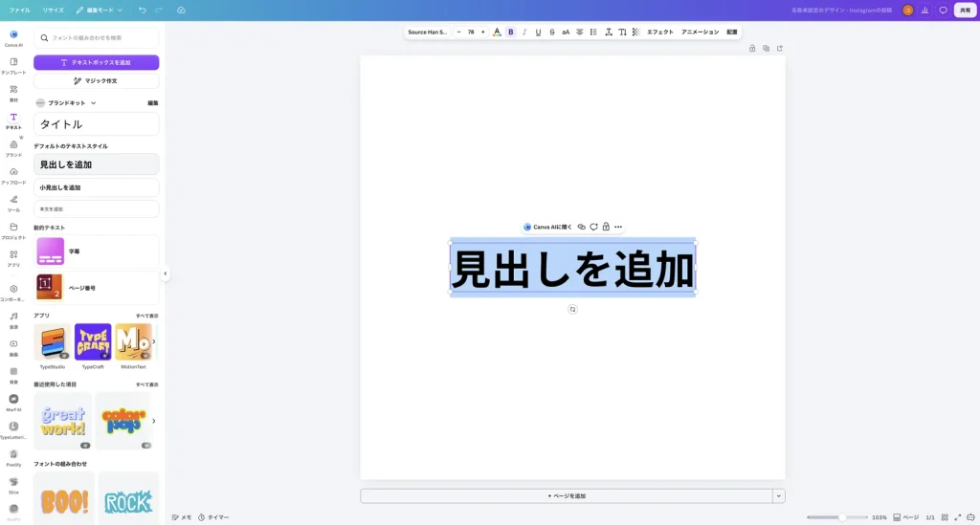Click the cloud save status icon
Image resolution: width=980 pixels, height=525 pixels.
(x=181, y=10)
